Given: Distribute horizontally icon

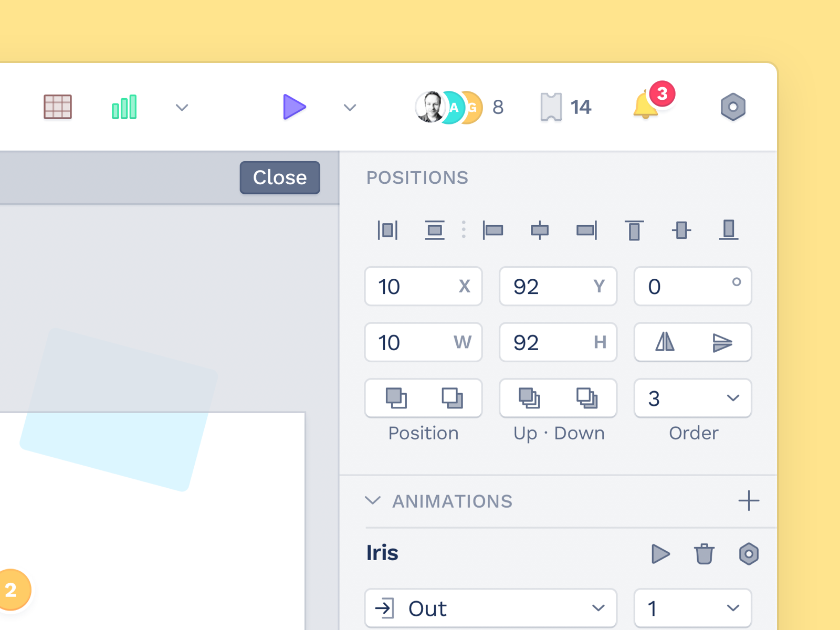Looking at the screenshot, I should 388,230.
